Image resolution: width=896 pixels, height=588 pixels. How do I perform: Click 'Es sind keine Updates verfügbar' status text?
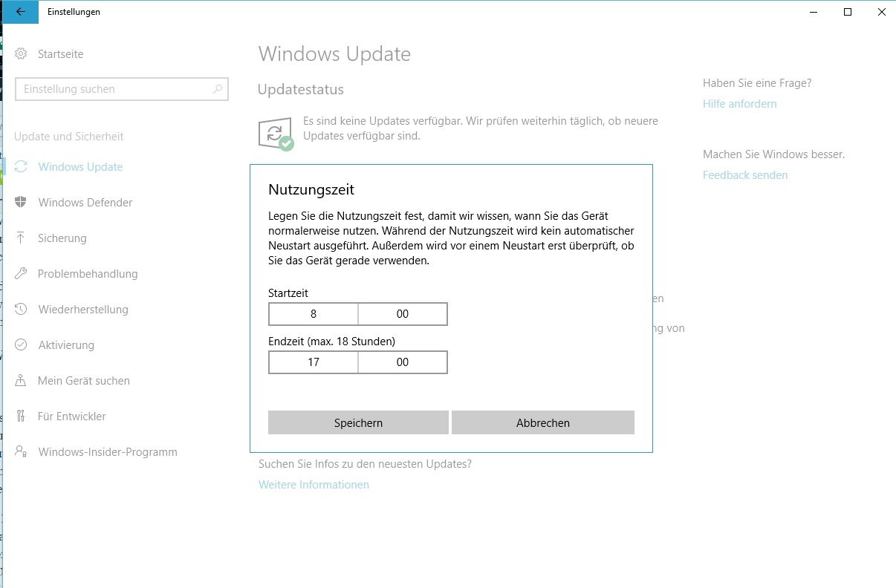click(x=481, y=128)
